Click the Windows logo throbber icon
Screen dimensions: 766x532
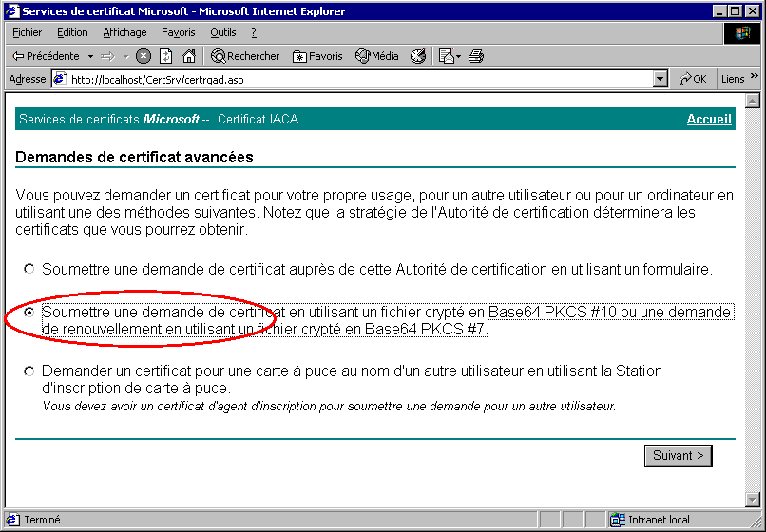[x=741, y=33]
